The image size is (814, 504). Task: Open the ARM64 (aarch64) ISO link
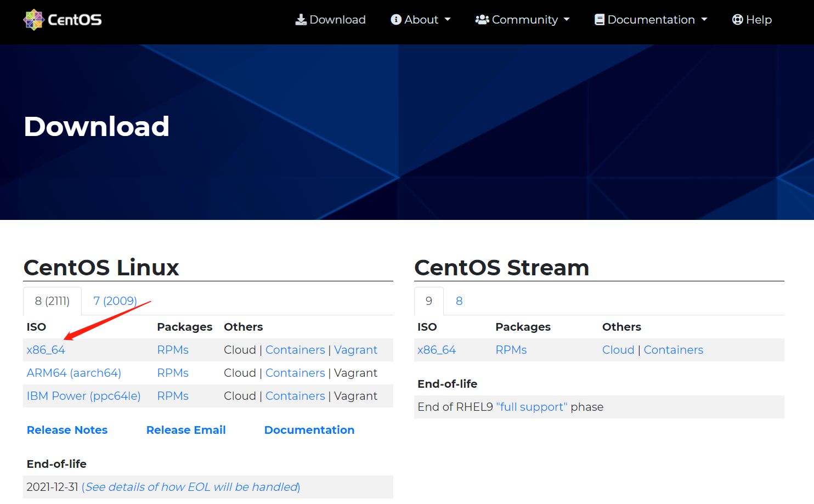74,373
